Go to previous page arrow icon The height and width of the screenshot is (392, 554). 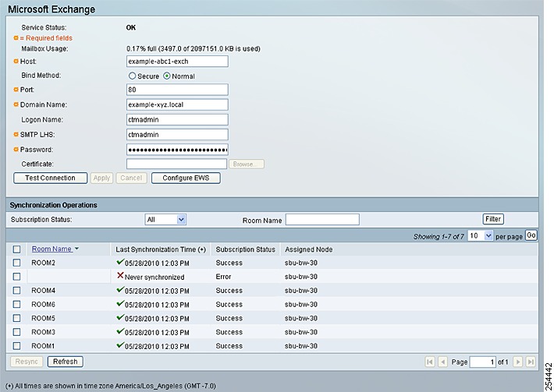[x=442, y=362]
